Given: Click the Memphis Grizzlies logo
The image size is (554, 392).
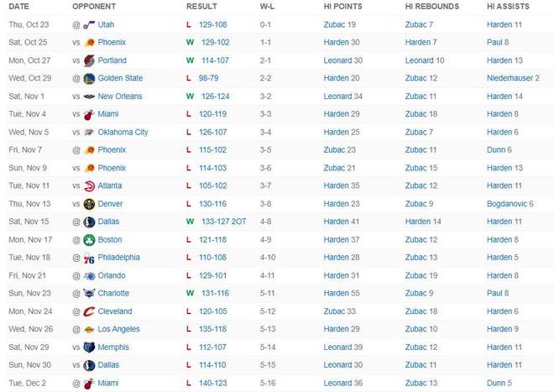Looking at the screenshot, I should [x=89, y=347].
